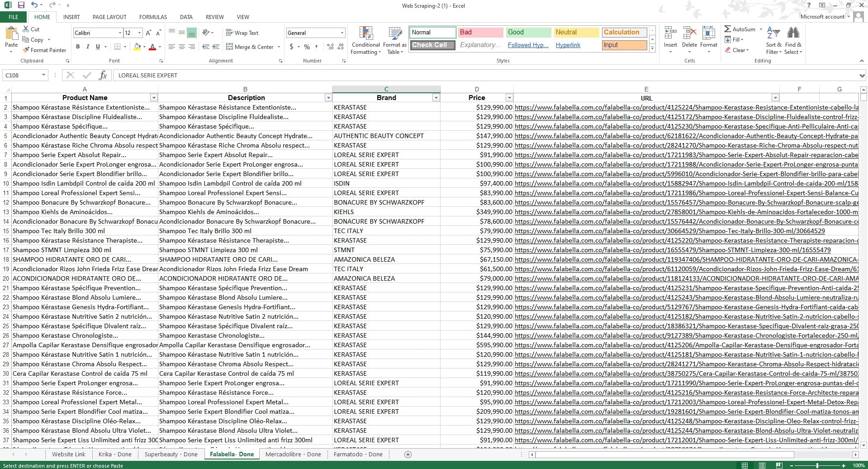Click the New Sheet plus button
Image resolution: width=868 pixels, height=469 pixels.
tap(408, 454)
